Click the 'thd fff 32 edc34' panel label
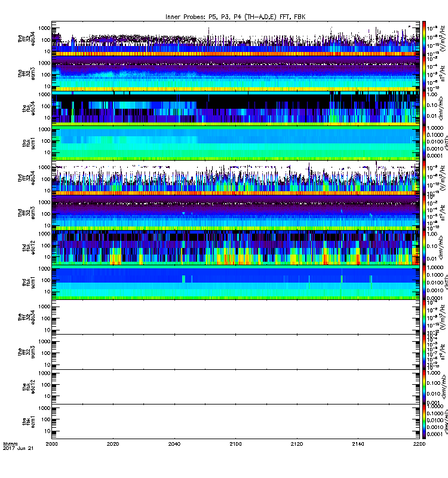 (26, 178)
